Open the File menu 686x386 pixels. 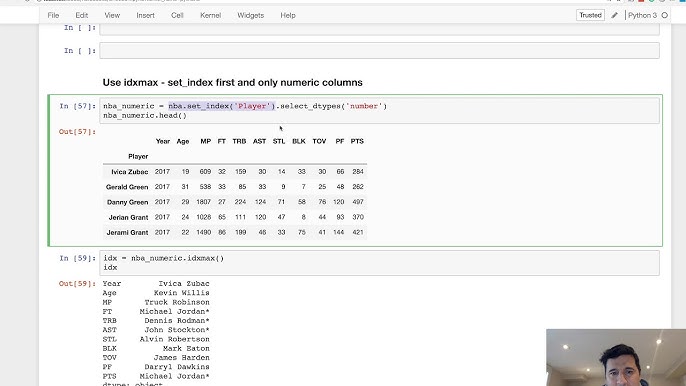click(x=53, y=15)
